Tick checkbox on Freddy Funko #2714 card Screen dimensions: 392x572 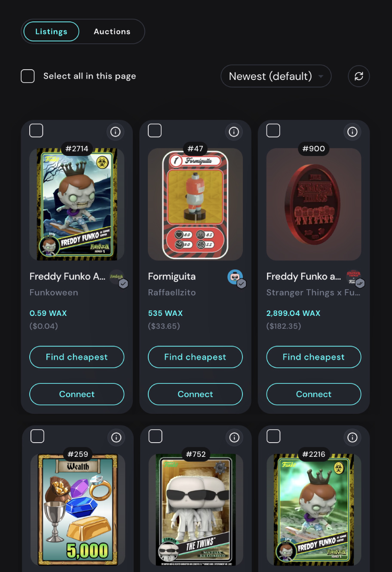(x=36, y=130)
